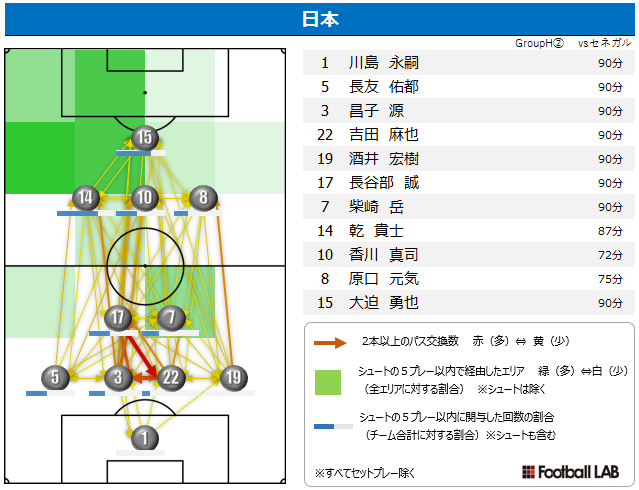This screenshot has width=639, height=490.
Task: Click player node 17 on the pitch
Action: 118,318
